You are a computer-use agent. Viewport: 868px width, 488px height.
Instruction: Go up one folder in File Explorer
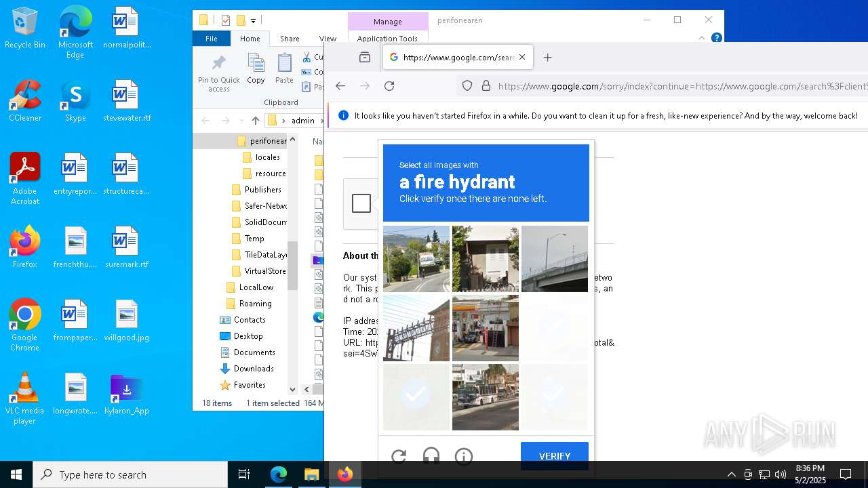point(255,121)
